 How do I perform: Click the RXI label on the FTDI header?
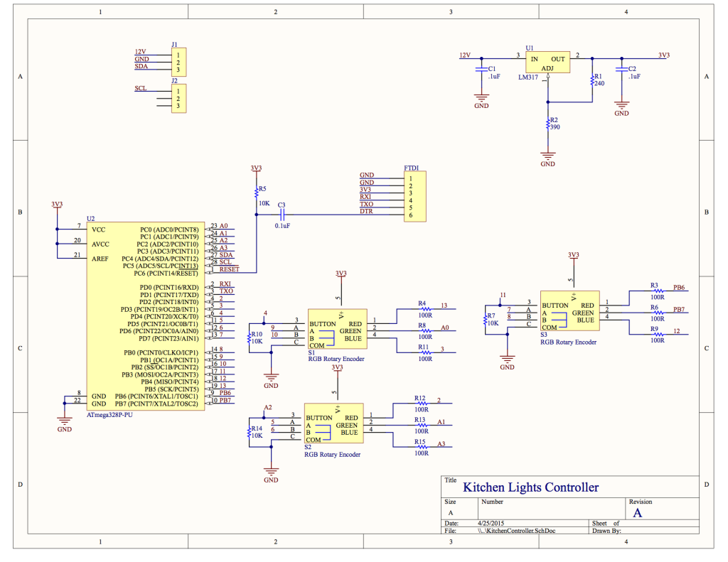point(365,197)
